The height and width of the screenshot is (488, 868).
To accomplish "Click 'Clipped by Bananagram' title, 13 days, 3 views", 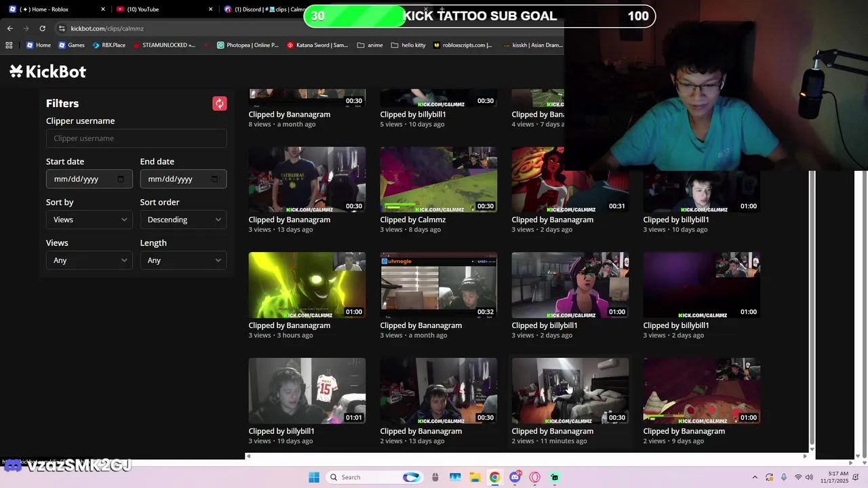I will (290, 220).
